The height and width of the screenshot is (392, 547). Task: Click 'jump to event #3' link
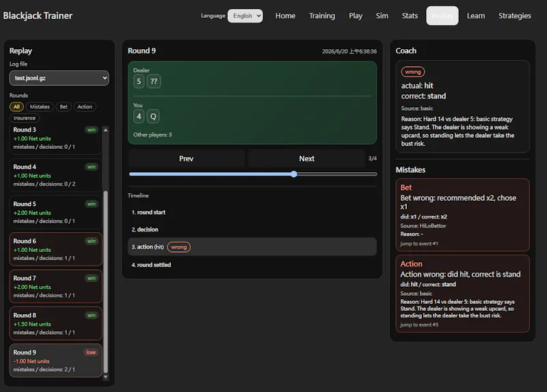419,325
